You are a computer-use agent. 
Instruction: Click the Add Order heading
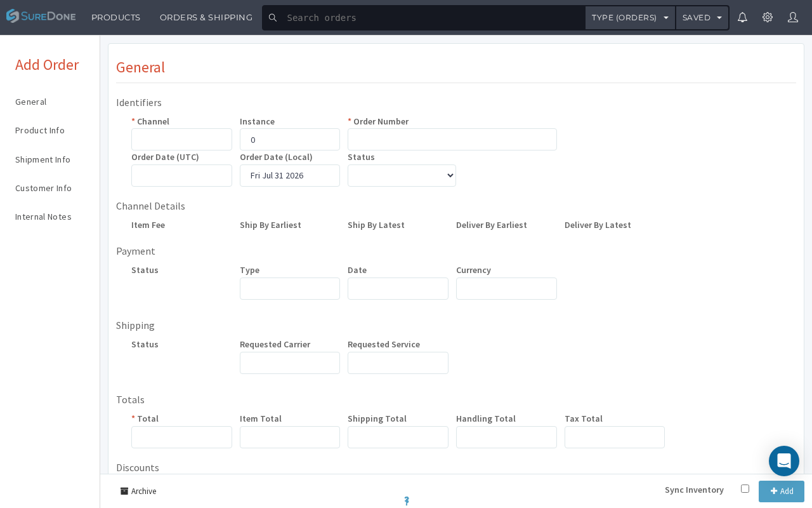tap(47, 65)
